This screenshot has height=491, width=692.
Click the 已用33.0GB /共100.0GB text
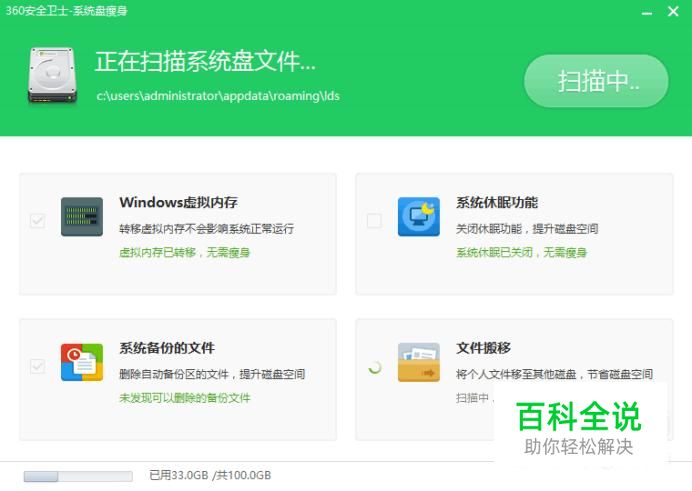pyautogui.click(x=210, y=475)
